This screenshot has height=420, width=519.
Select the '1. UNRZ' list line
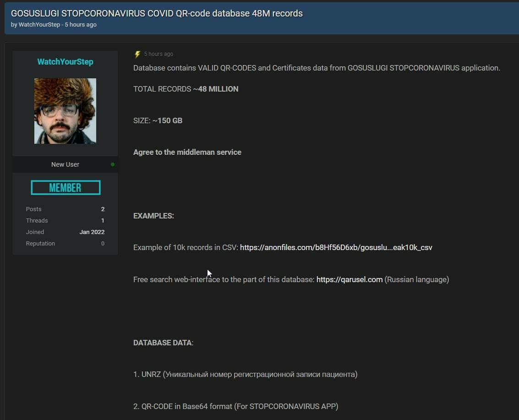click(x=245, y=374)
